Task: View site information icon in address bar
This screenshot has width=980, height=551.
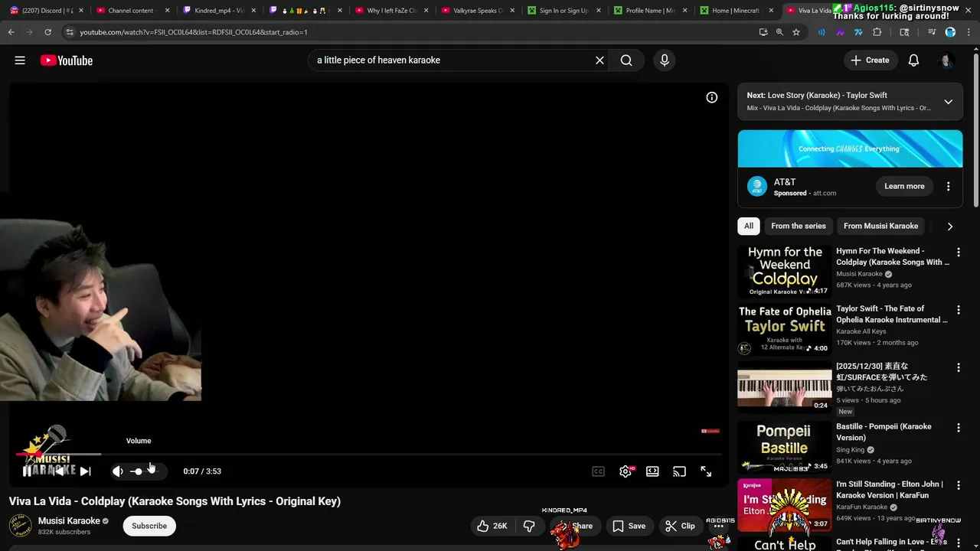Action: (70, 32)
